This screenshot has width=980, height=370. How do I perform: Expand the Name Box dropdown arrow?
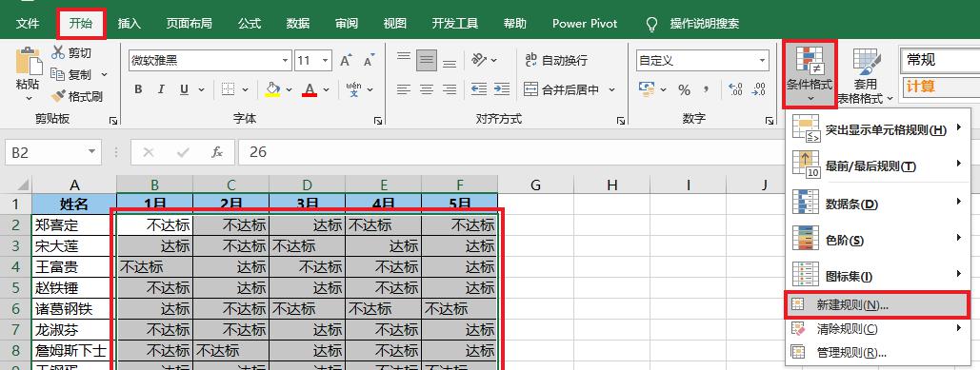tap(92, 151)
